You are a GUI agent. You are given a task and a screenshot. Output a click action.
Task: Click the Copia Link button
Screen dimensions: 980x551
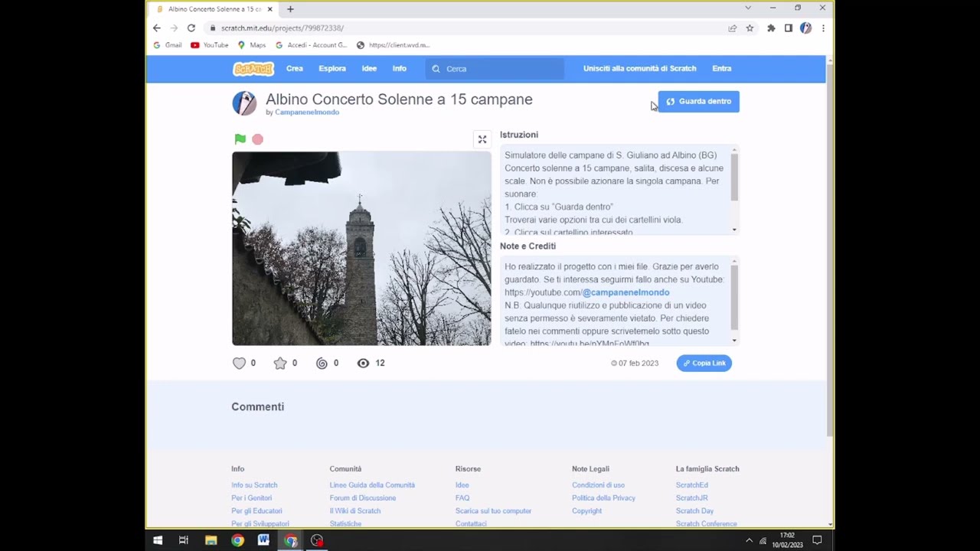(704, 364)
